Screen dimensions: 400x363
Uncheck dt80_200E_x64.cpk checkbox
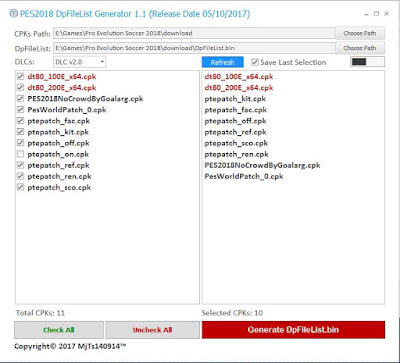click(x=21, y=88)
